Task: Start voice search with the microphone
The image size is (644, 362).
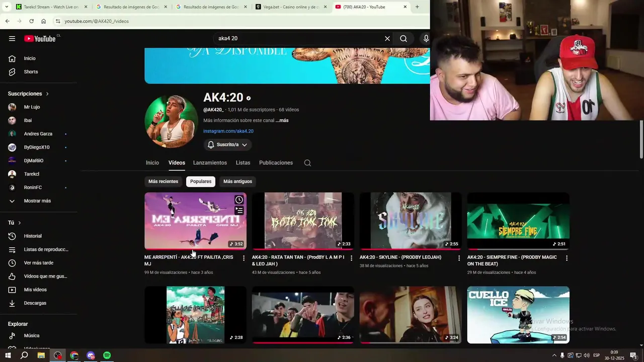Action: pyautogui.click(x=426, y=39)
